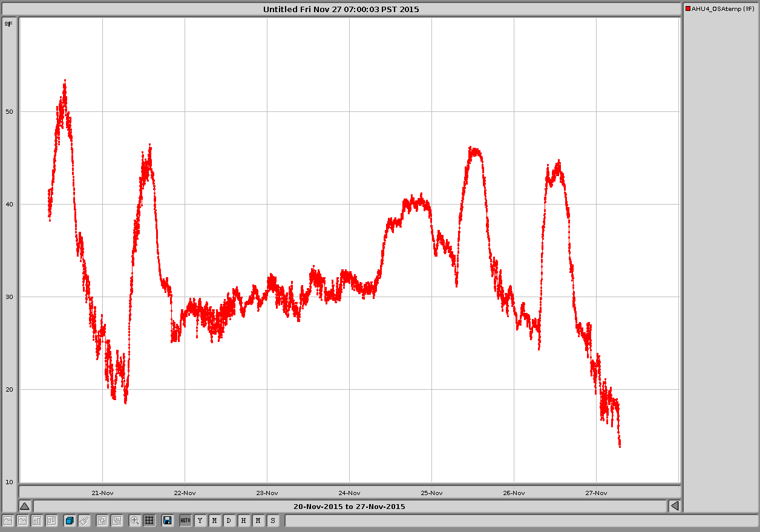The height and width of the screenshot is (532, 760).
Task: Toggle the AUTO time scale button
Action: point(186,521)
